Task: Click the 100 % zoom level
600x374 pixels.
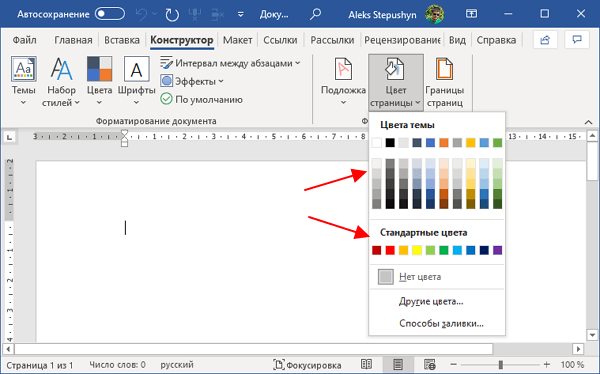Action: [x=572, y=365]
